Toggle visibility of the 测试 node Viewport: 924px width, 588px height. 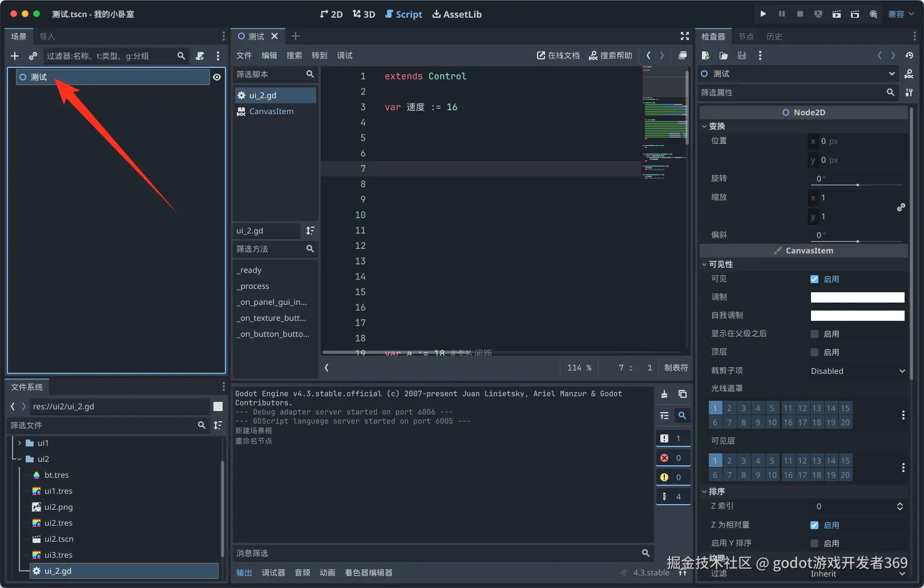pyautogui.click(x=217, y=77)
